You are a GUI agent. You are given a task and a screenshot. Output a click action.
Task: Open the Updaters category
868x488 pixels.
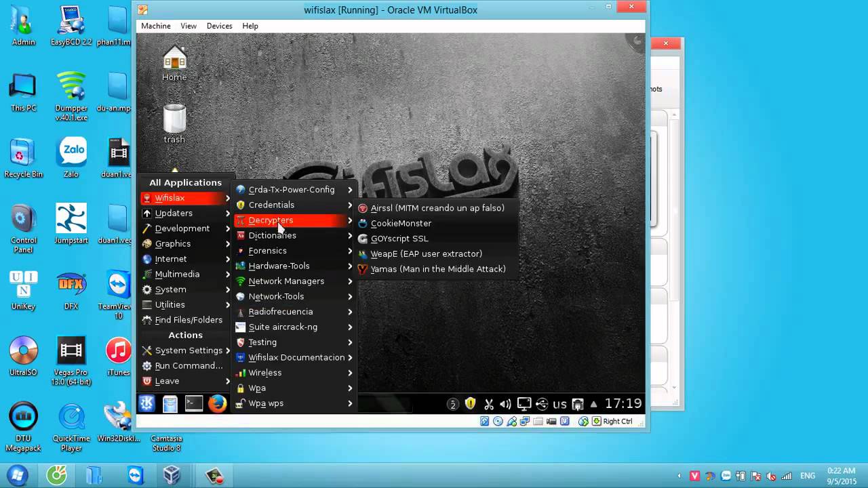click(185, 213)
